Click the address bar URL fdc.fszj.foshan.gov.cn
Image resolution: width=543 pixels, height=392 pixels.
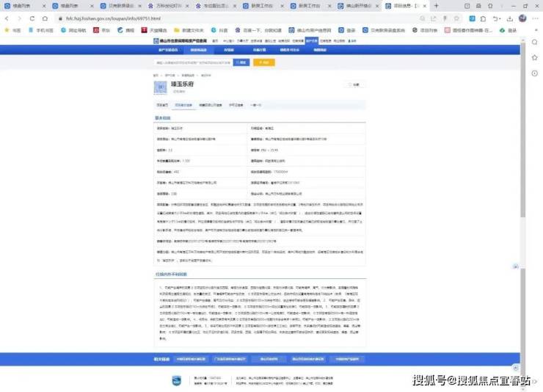pyautogui.click(x=113, y=18)
